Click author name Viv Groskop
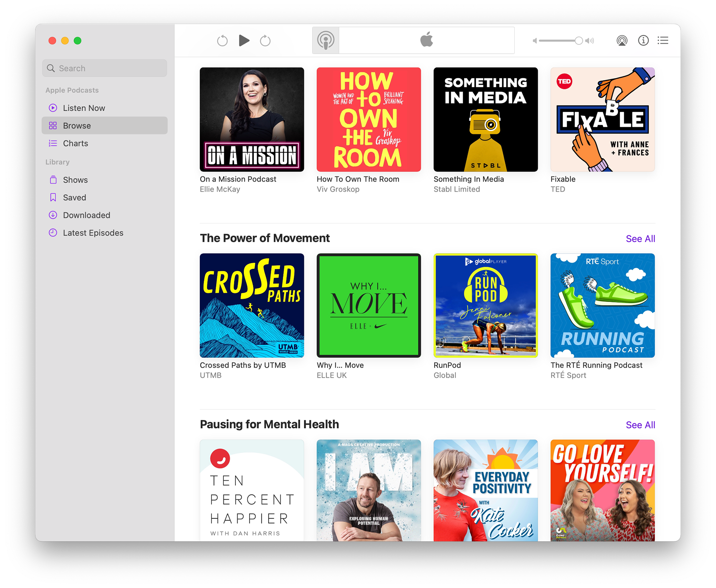 tap(338, 189)
